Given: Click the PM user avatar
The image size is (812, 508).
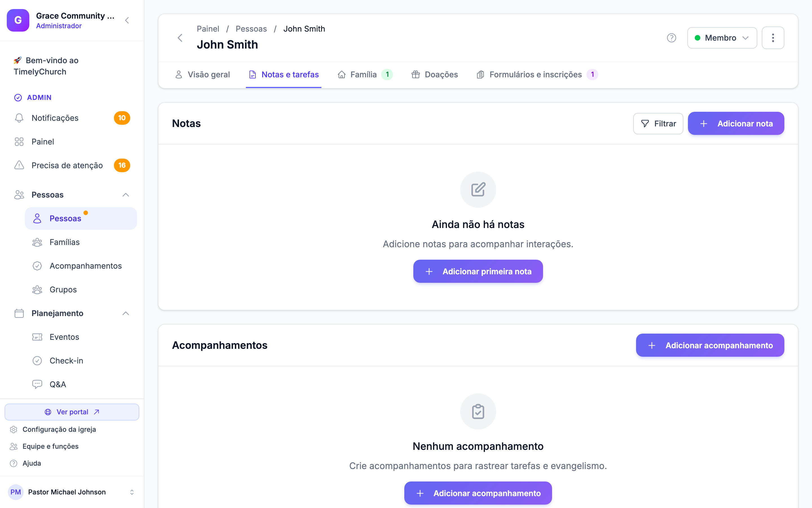Looking at the screenshot, I should click(16, 492).
